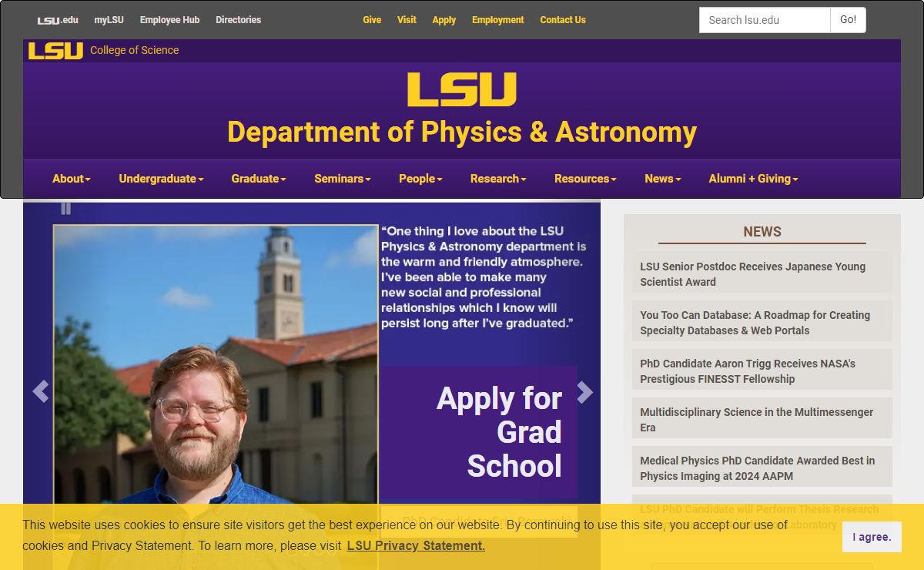Viewport: 924px width, 570px height.
Task: Click the College of Science link
Action: (x=134, y=51)
